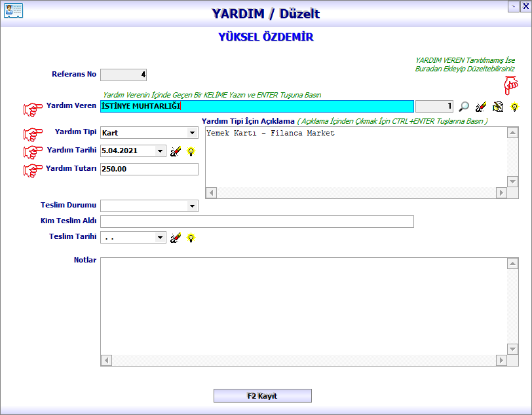Click the lightbulb icon next to Yardım Tarihi
Screen dimensions: 532x415
(191, 151)
